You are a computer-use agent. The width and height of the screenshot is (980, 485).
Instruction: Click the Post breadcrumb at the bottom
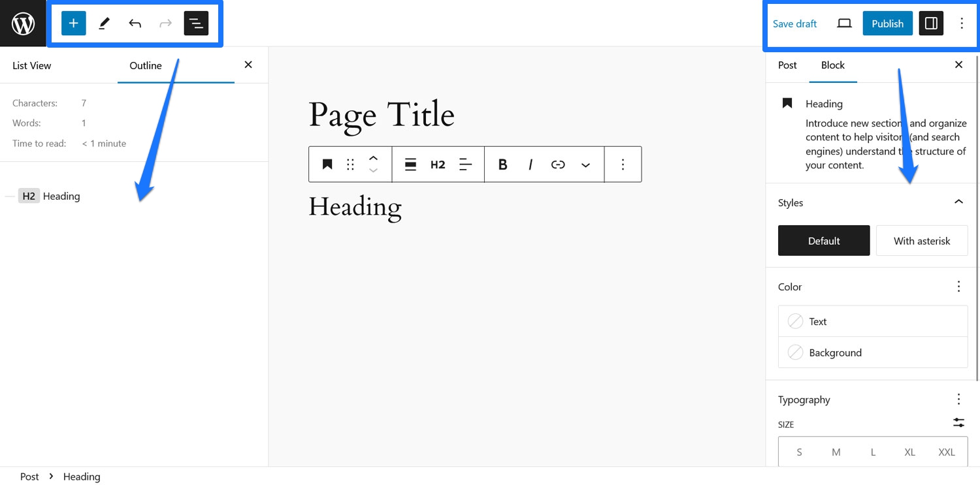coord(29,477)
